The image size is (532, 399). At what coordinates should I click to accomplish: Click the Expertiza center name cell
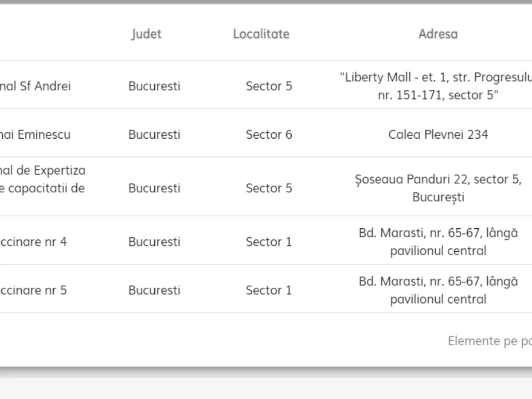click(x=43, y=179)
